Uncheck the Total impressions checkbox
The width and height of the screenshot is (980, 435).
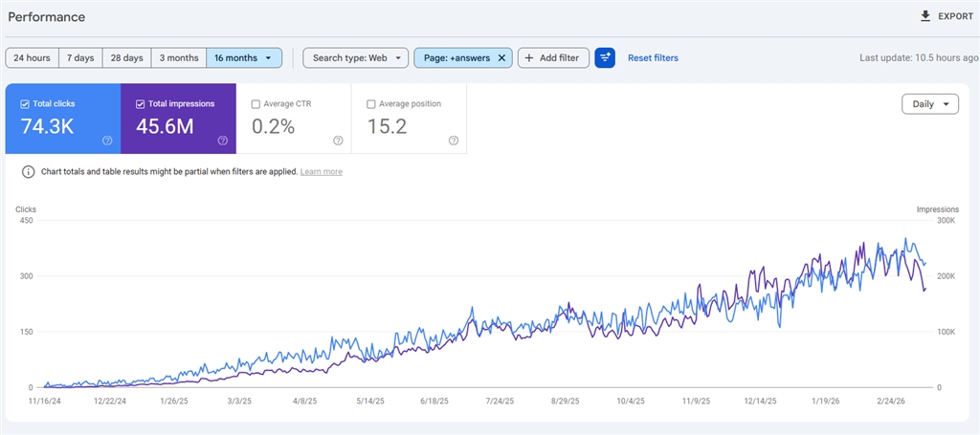pos(141,104)
